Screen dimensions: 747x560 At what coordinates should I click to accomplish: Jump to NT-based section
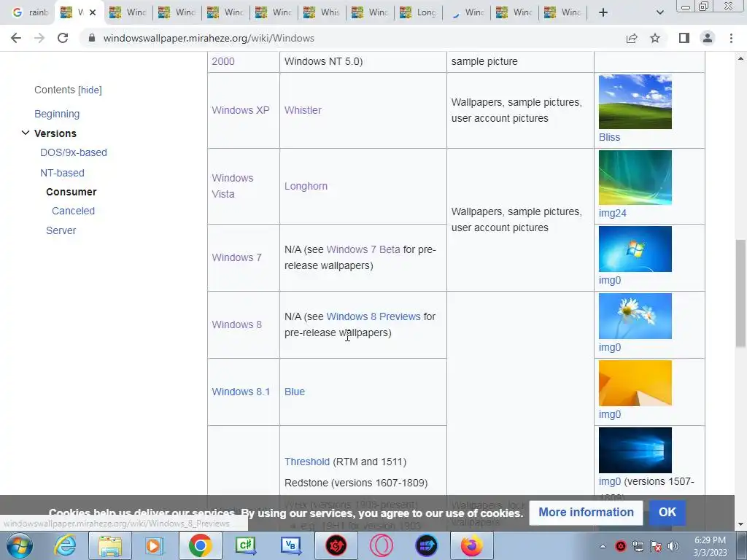(x=62, y=173)
